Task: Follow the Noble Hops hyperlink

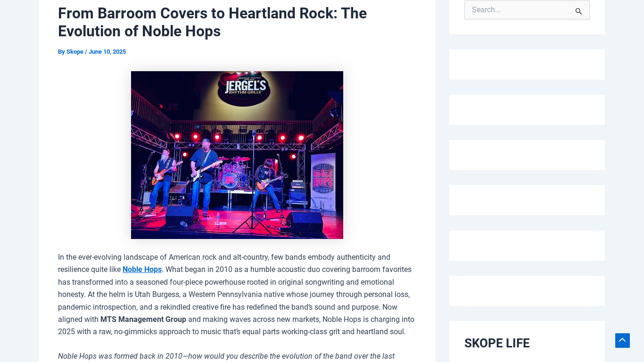Action: coord(142,270)
